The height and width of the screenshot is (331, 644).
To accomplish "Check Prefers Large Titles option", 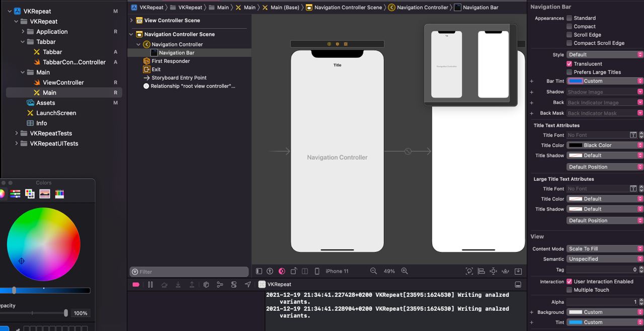I will click(569, 72).
